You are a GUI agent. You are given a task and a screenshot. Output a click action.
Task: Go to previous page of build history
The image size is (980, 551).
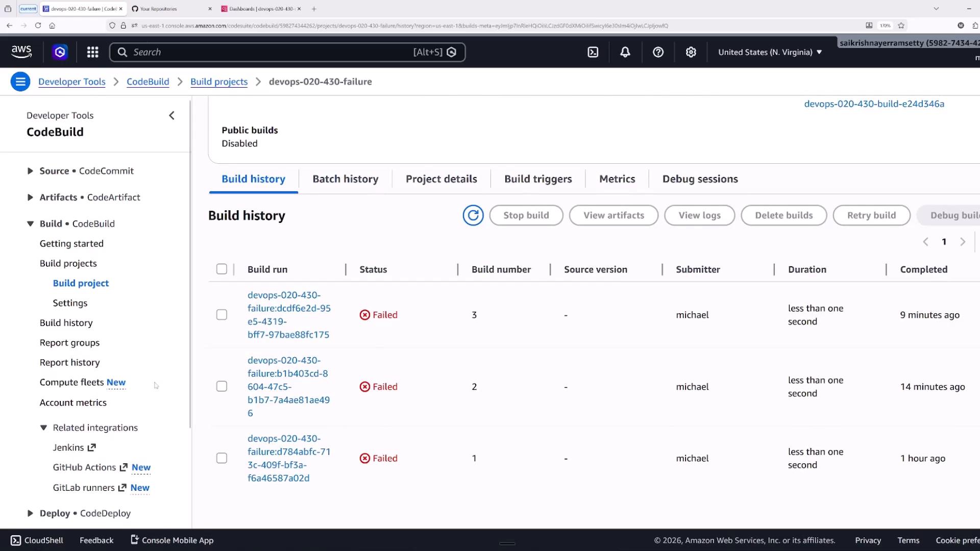(x=925, y=242)
